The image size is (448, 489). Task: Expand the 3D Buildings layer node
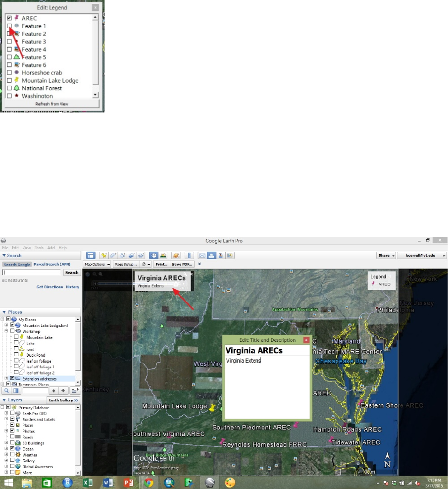point(6,442)
